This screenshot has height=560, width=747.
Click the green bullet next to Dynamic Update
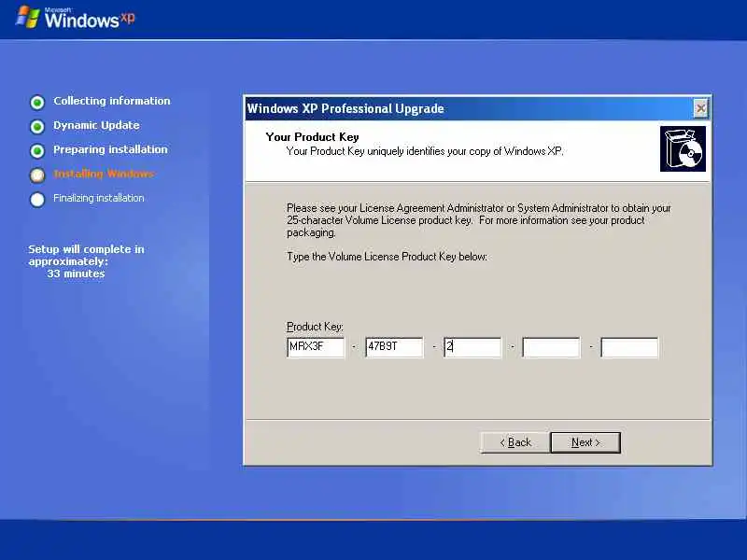(37, 126)
